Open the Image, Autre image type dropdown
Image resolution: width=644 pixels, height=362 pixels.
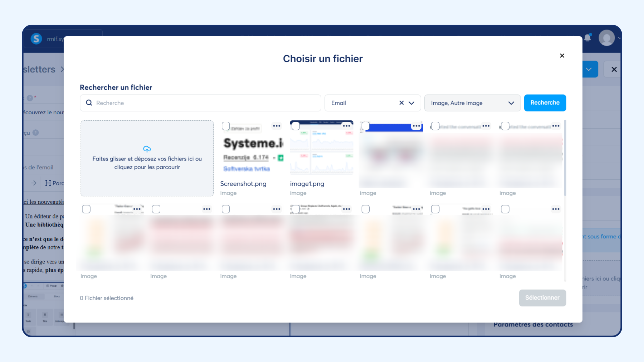(472, 103)
